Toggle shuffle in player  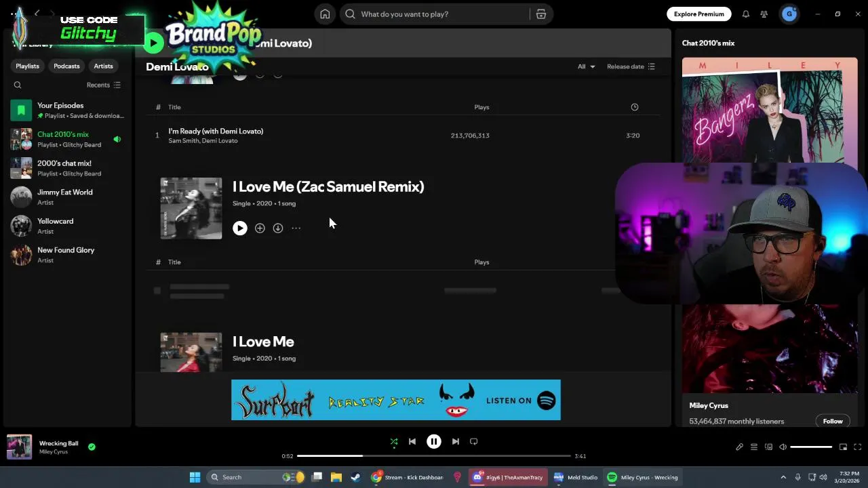394,442
